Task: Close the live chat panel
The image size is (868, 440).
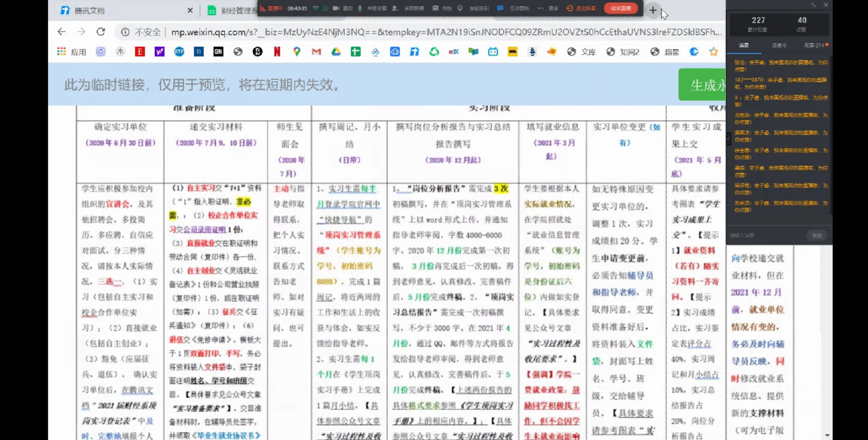Action: pos(825,5)
